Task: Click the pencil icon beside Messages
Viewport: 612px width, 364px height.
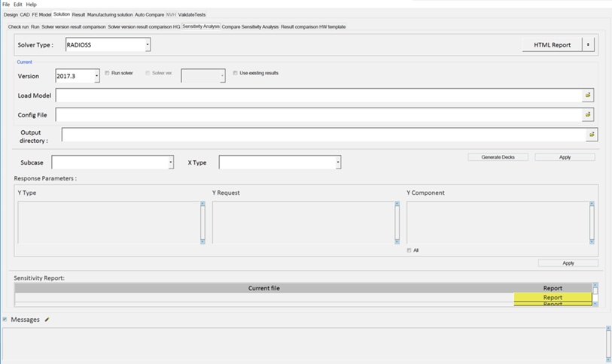Action: [x=47, y=320]
